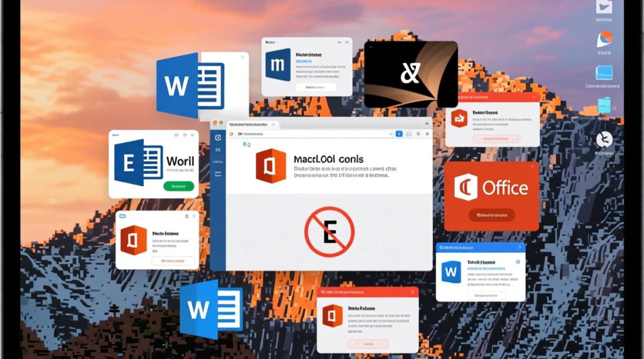Click the white button in top m dialog
Screen dimensions: 644x359
[x=316, y=87]
